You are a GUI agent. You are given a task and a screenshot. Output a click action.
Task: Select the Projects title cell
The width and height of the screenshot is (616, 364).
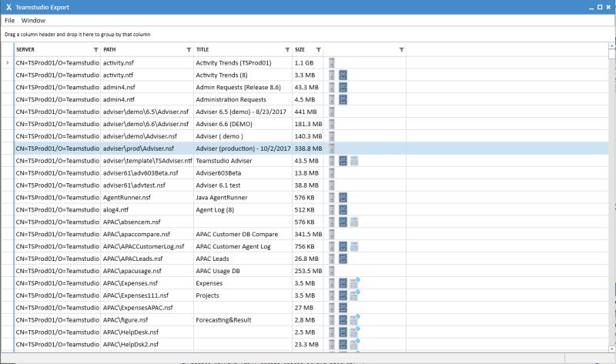243,296
